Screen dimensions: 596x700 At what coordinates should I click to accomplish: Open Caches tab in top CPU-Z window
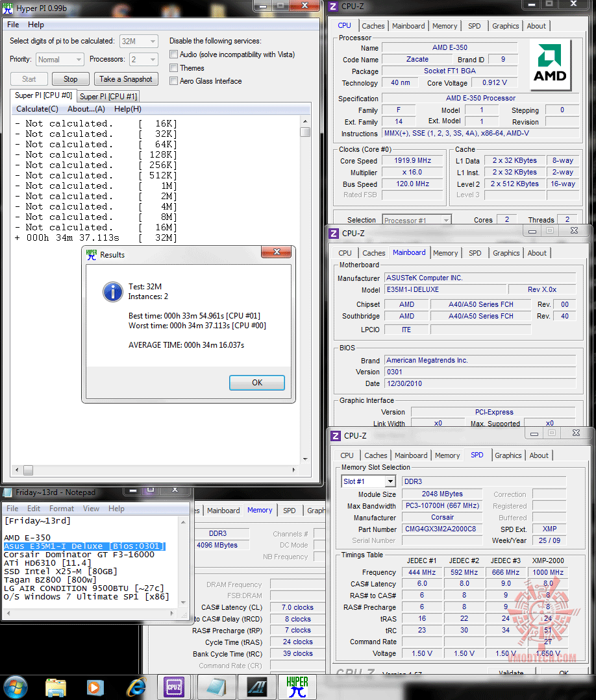point(373,26)
